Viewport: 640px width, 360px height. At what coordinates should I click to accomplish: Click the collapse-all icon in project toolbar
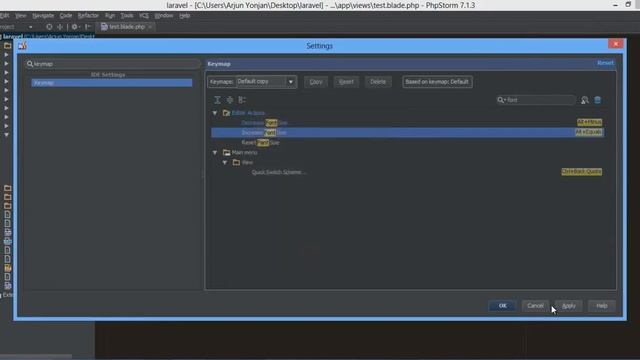click(x=60, y=27)
